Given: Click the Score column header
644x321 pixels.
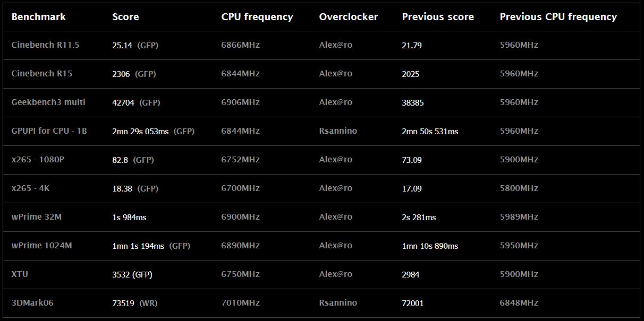Looking at the screenshot, I should (x=125, y=16).
